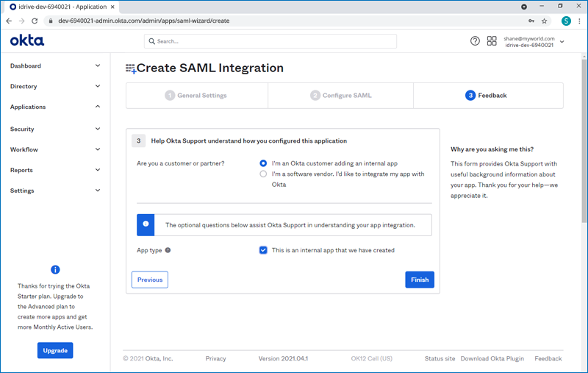Viewport: 588px width, 373px height.
Task: Uncheck "This is an internal app" checkbox
Action: point(263,250)
